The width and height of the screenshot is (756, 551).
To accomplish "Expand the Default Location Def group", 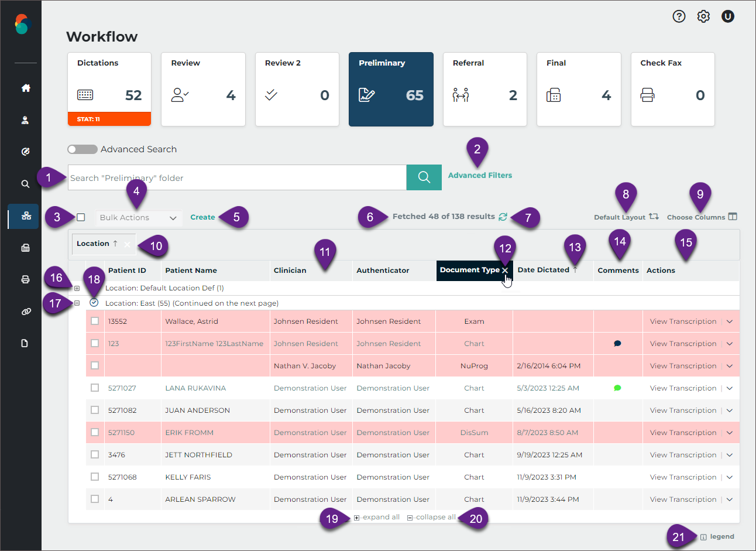I will point(77,288).
